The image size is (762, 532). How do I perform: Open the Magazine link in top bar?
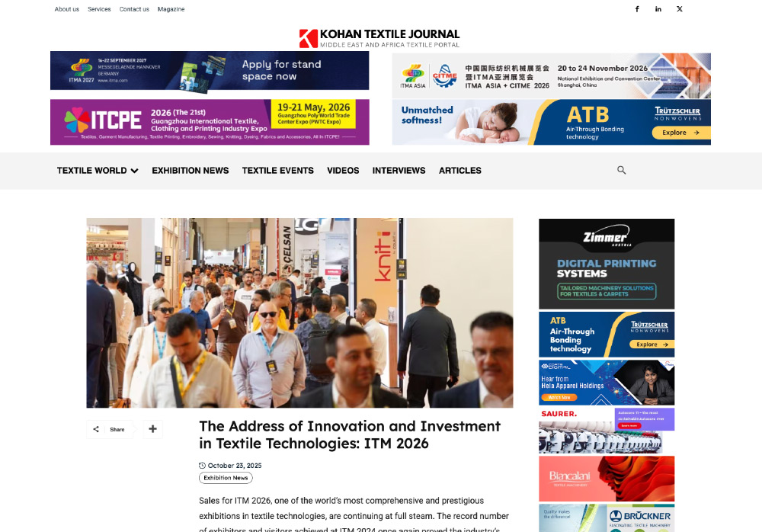171,9
